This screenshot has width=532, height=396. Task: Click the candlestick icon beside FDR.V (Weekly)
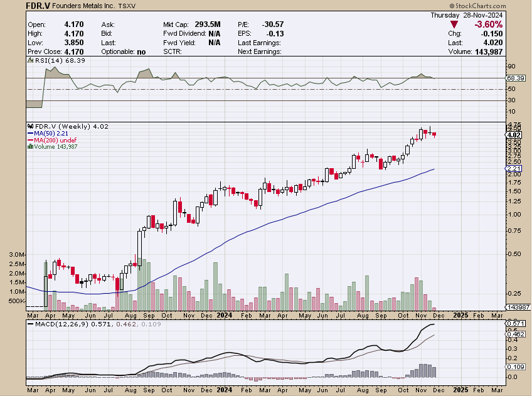tap(31, 126)
